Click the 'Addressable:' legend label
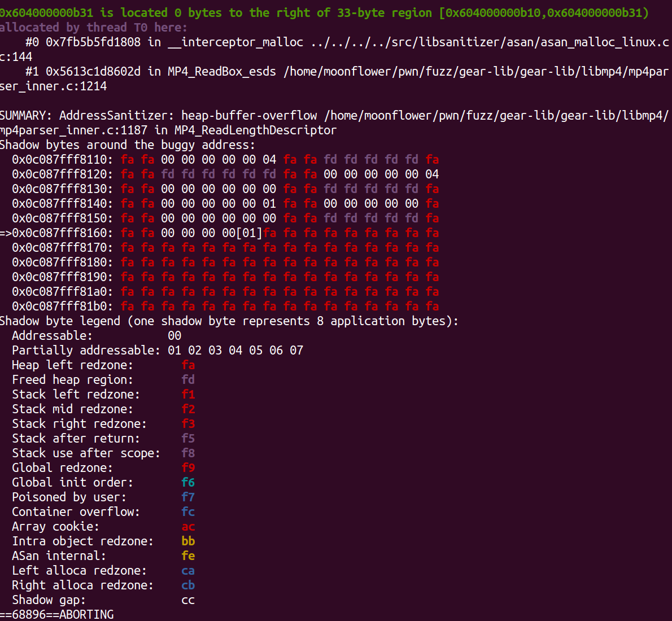The height and width of the screenshot is (621, 672). click(53, 336)
